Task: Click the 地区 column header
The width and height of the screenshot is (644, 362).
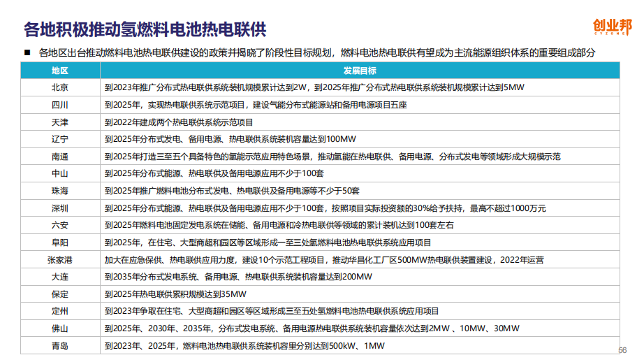Action: [60, 71]
